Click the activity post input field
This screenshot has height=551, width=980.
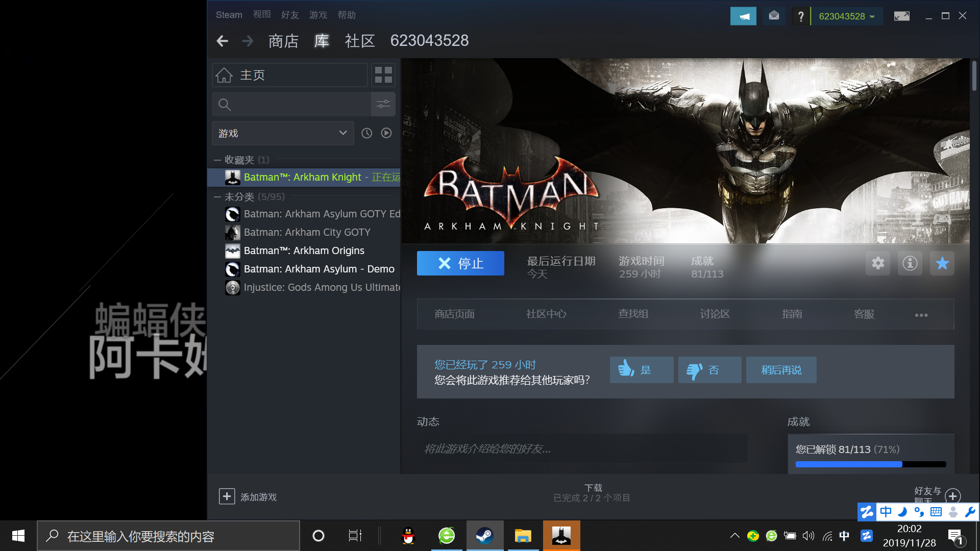(x=582, y=449)
